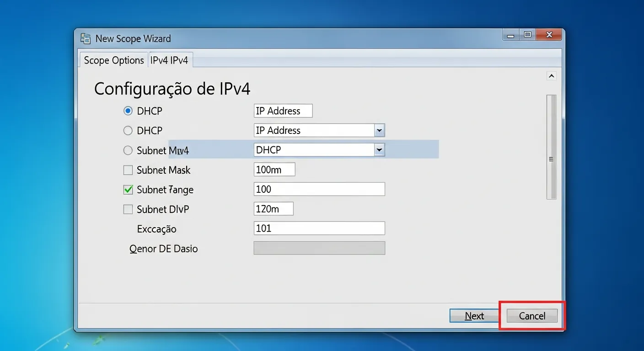The image size is (644, 351).
Task: Click the IP Address text field beside first DHCP
Action: click(283, 111)
